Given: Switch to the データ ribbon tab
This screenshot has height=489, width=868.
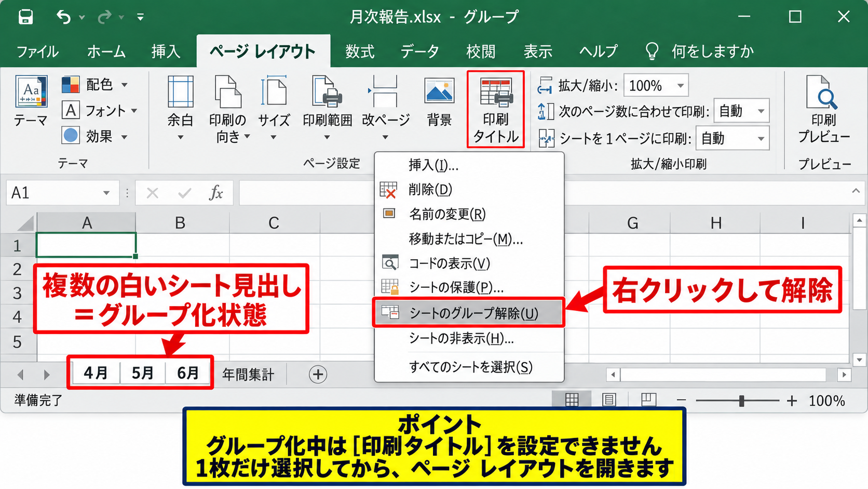Looking at the screenshot, I should [420, 51].
